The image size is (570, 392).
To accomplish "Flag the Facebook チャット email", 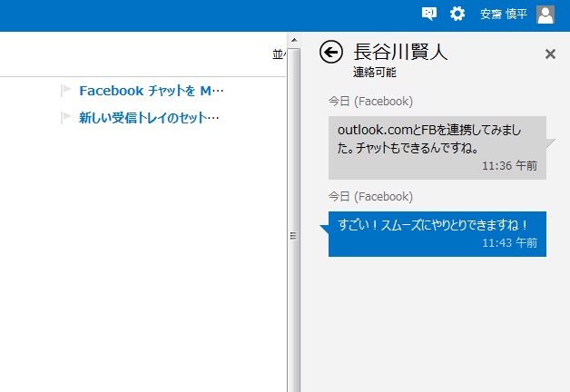I will point(65,91).
